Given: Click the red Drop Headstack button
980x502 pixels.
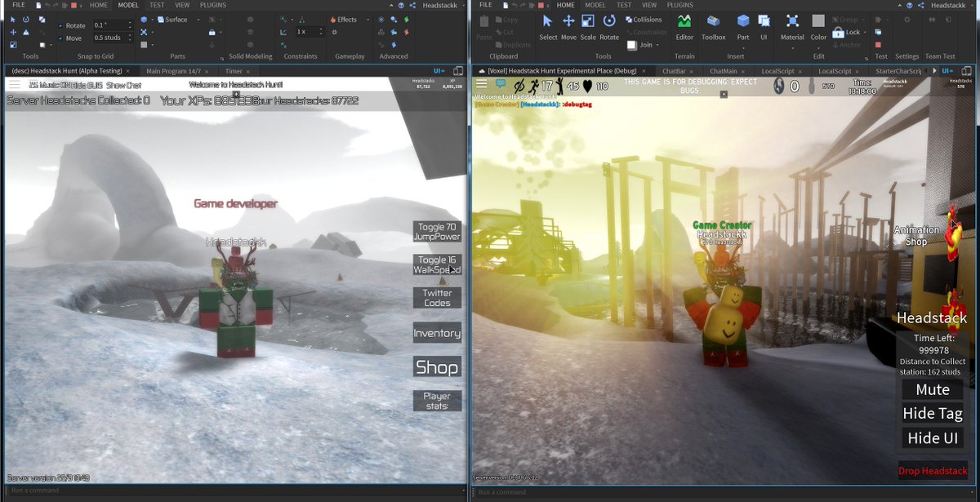Looking at the screenshot, I should click(933, 471).
